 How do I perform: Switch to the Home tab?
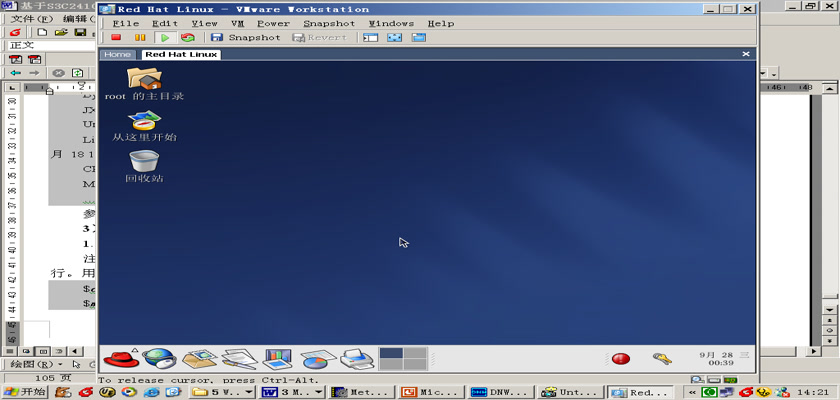tap(117, 54)
